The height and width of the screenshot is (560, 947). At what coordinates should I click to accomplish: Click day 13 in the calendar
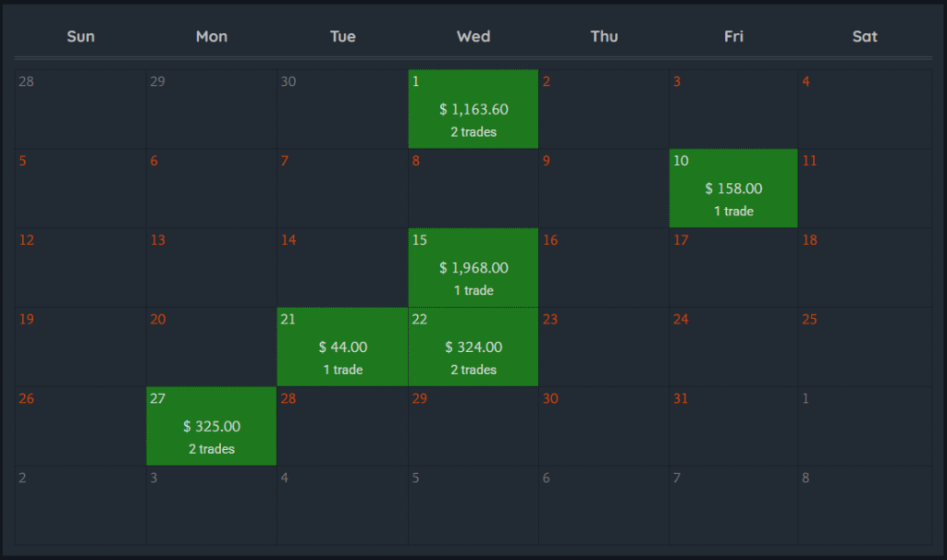212,268
